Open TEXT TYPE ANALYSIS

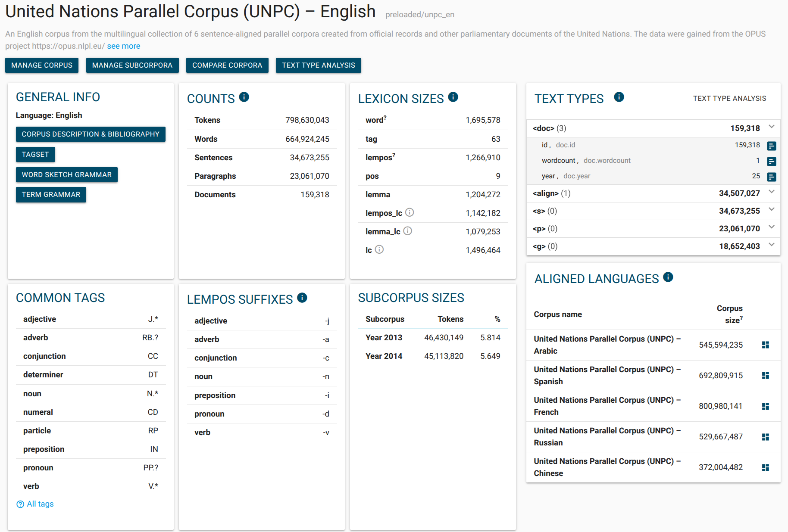(318, 65)
